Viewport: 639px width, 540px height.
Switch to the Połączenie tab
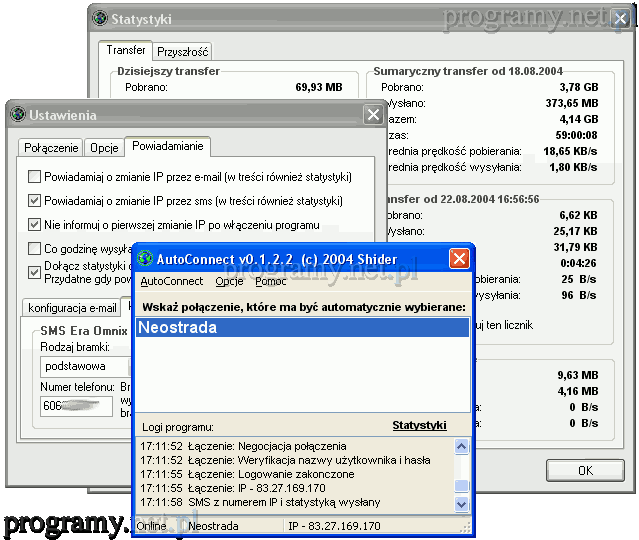point(51,148)
